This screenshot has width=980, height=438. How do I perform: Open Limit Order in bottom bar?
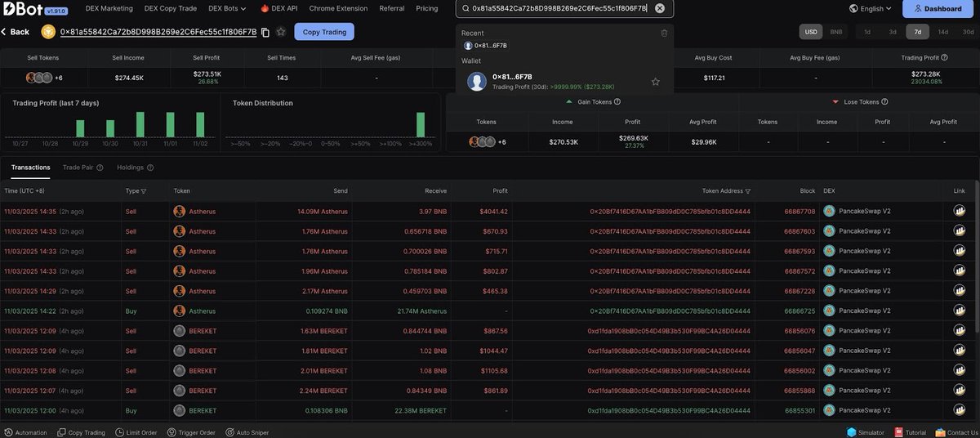click(136, 432)
